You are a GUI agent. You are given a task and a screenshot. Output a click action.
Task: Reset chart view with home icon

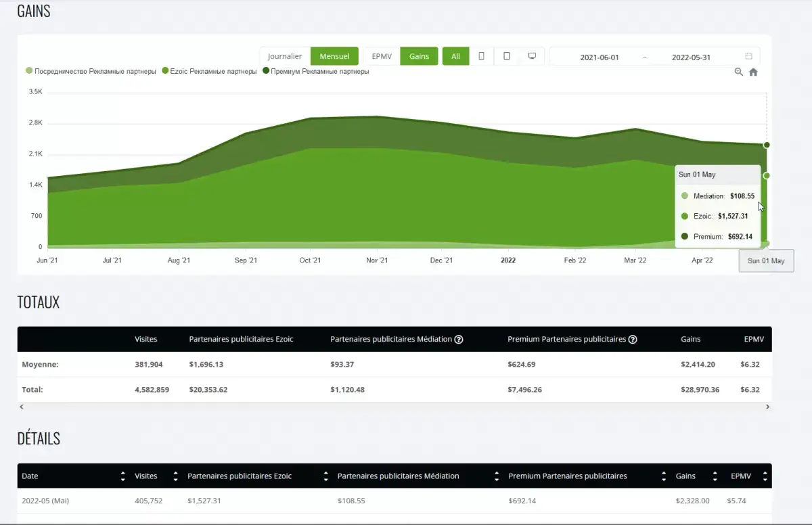753,72
